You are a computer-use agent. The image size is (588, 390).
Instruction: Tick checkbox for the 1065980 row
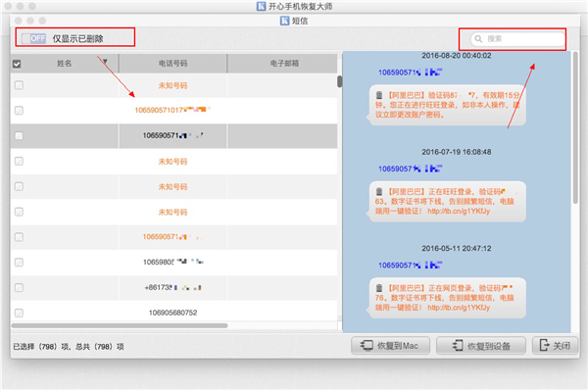(x=19, y=263)
